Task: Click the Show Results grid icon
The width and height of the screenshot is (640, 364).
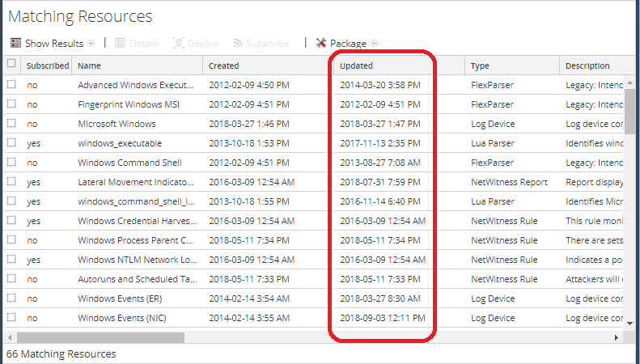Action: click(x=15, y=44)
